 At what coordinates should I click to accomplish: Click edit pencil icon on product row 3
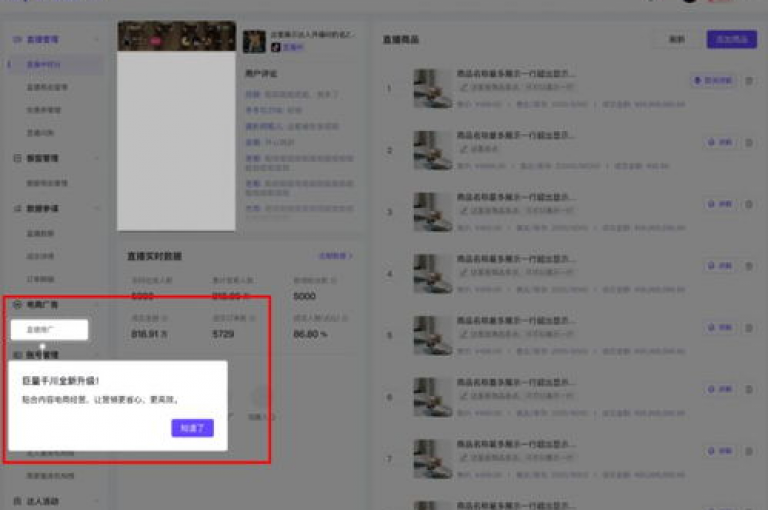click(x=463, y=211)
